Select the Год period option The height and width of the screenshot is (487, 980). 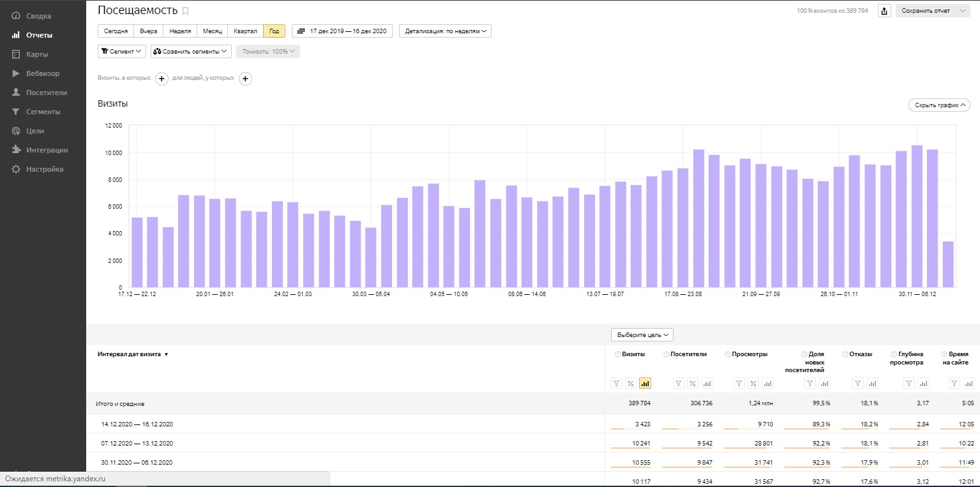click(x=274, y=31)
